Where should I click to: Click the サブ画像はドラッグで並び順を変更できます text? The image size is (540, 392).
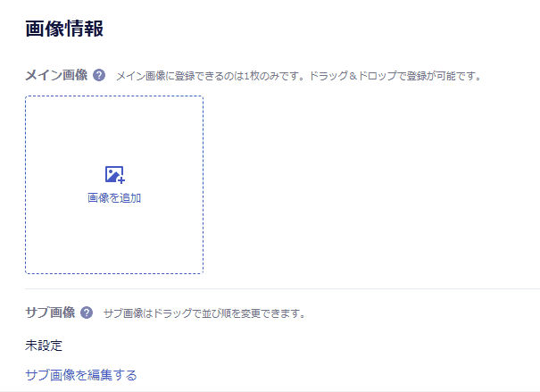(x=204, y=313)
